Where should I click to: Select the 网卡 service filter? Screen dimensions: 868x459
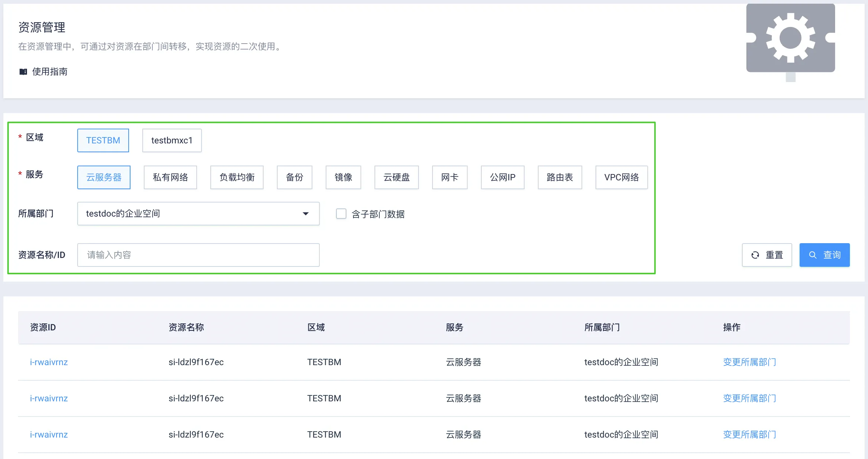point(450,177)
